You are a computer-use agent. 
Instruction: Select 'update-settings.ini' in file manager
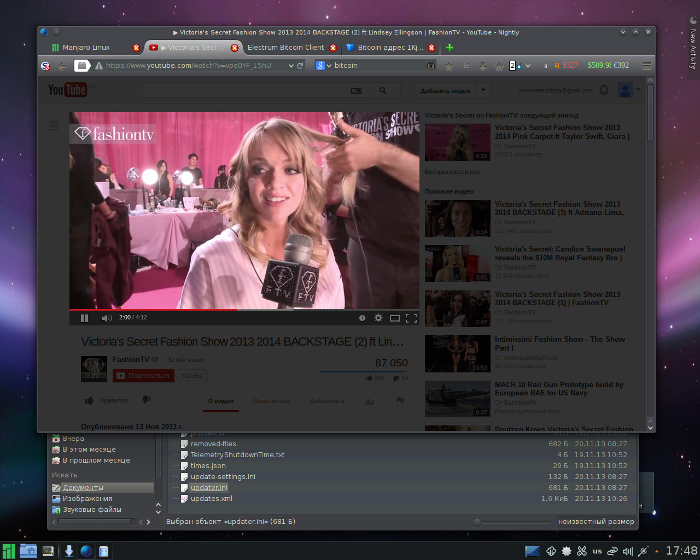[x=223, y=476]
